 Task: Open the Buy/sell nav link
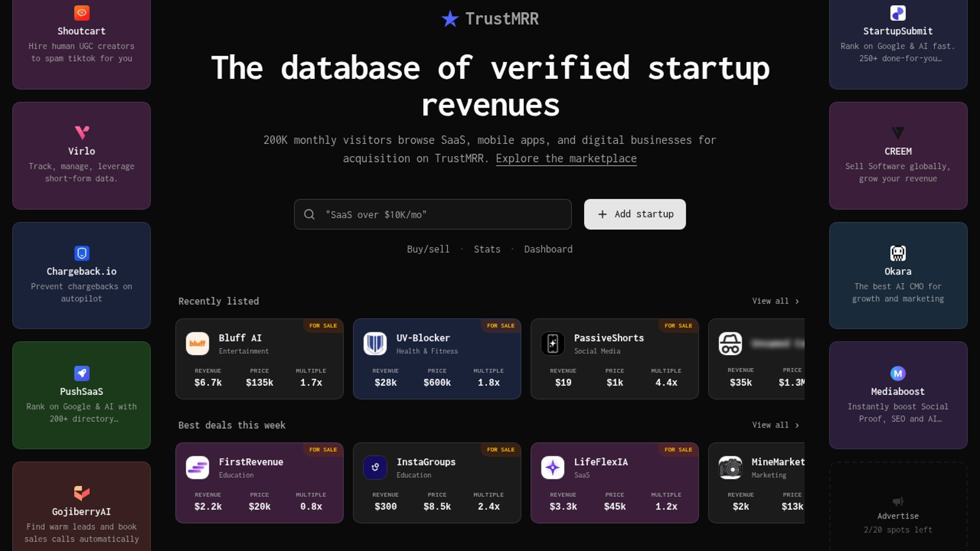(428, 249)
